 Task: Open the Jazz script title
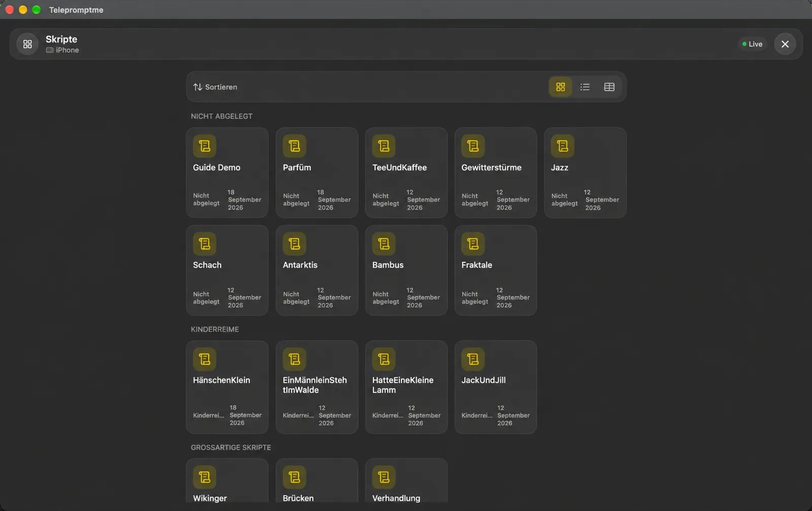(x=560, y=168)
